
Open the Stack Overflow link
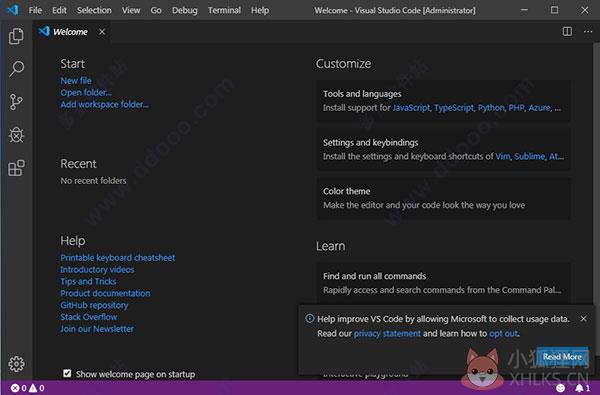[x=89, y=317]
